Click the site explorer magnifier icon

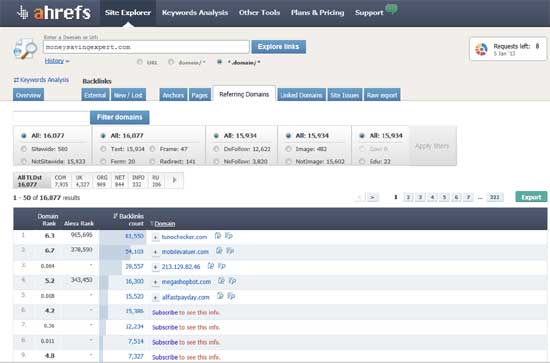[x=25, y=49]
